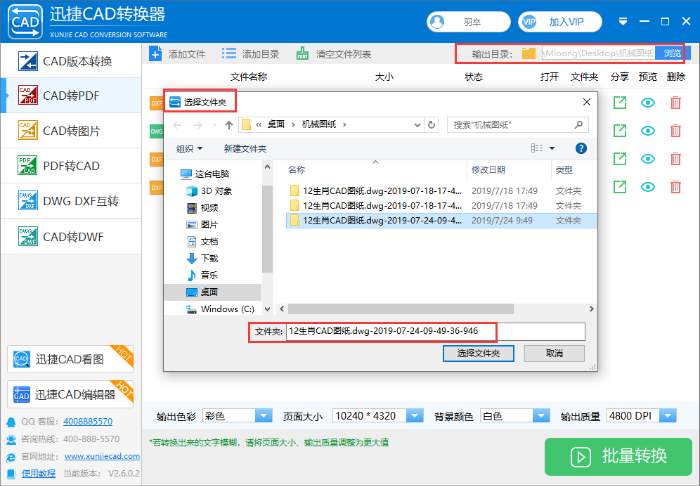This screenshot has width=700, height=486.
Task: Preview the first file with eye icon
Action: (648, 103)
